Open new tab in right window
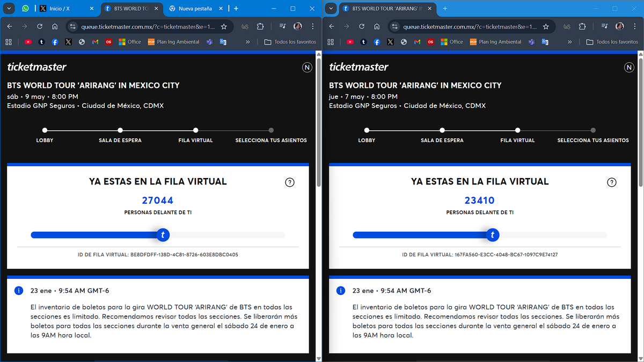Screen dimensions: 644x362 click(445, 9)
